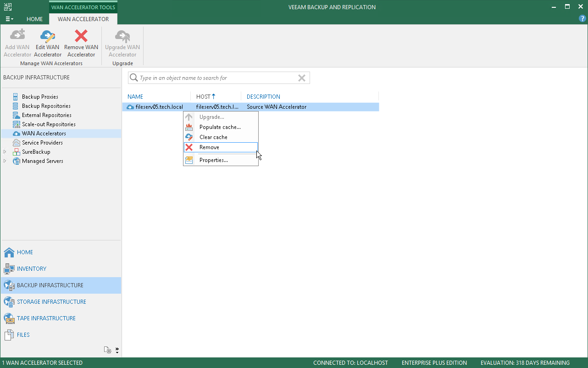The image size is (588, 368).
Task: Select the Scale-out Repositories tree label
Action: [x=49, y=124]
